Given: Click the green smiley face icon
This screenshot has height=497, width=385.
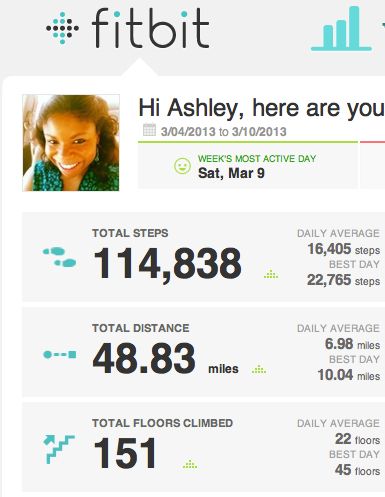Looking at the screenshot, I should tap(182, 166).
